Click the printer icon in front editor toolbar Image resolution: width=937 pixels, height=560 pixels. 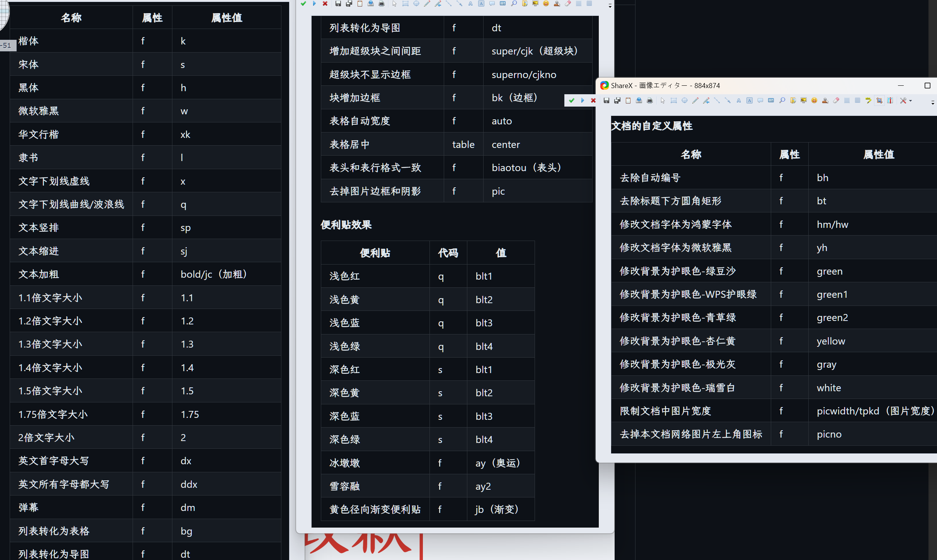[650, 101]
